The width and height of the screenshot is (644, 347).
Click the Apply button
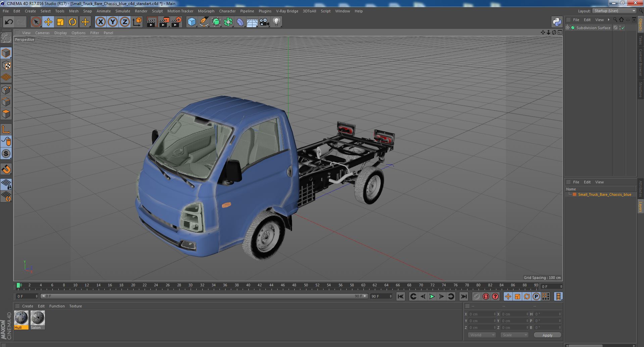click(547, 335)
